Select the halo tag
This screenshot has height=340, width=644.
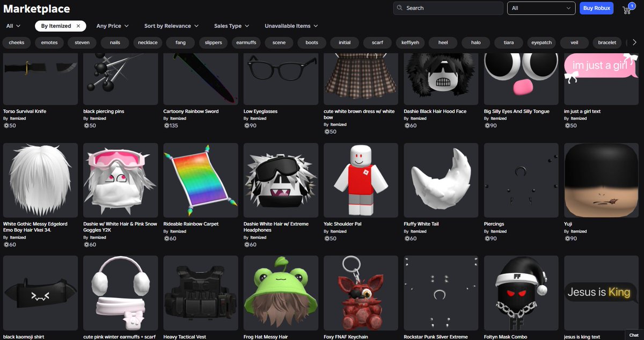(x=475, y=42)
